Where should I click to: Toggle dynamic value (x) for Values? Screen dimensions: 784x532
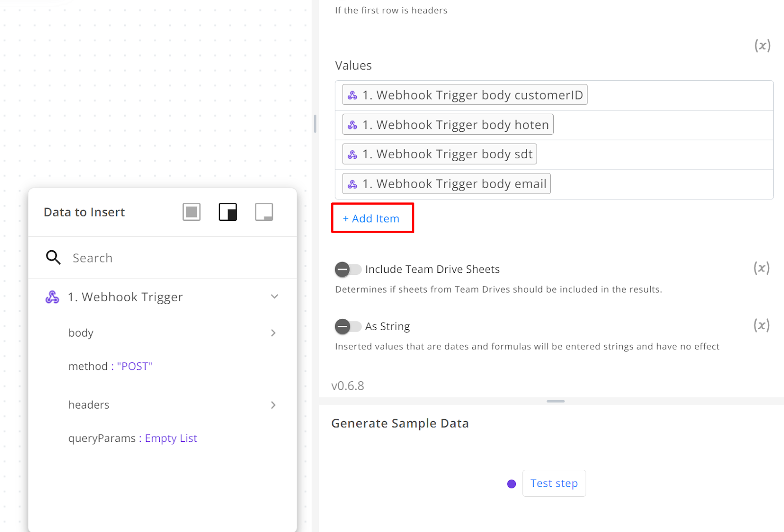[x=762, y=46]
